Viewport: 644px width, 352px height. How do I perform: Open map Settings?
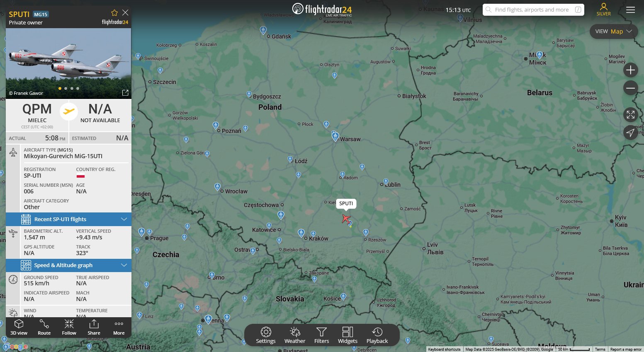point(266,335)
